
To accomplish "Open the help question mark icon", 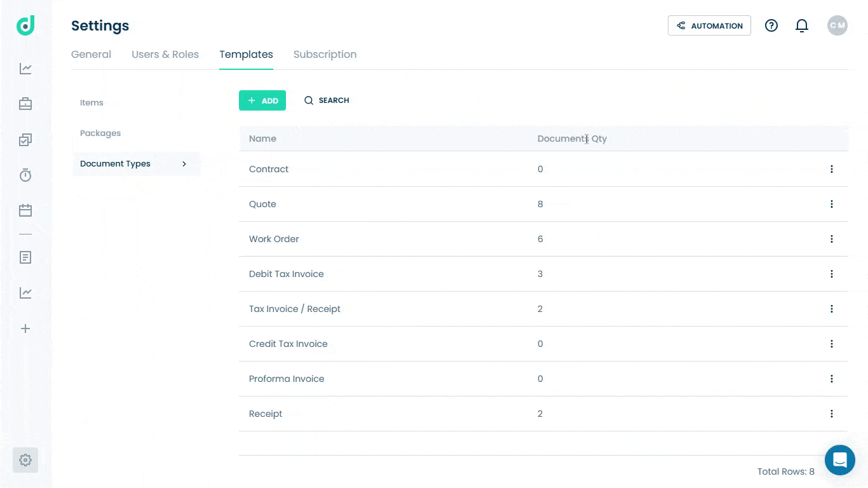I will 771,25.
